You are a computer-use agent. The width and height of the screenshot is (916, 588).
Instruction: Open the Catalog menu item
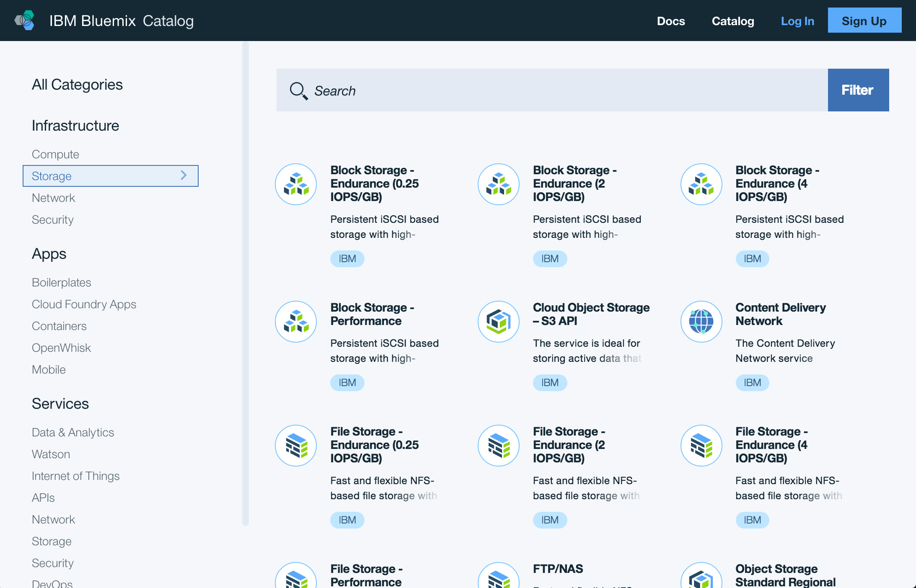pyautogui.click(x=732, y=21)
